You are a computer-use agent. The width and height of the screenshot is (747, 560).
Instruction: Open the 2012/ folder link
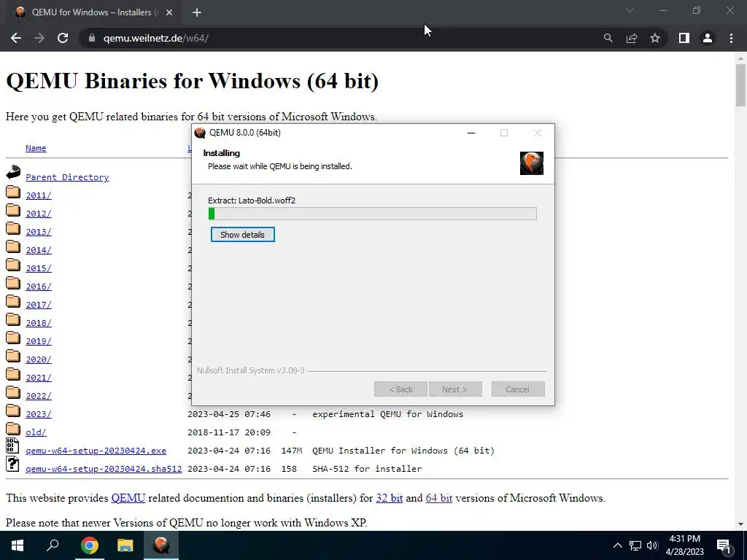[x=39, y=214]
